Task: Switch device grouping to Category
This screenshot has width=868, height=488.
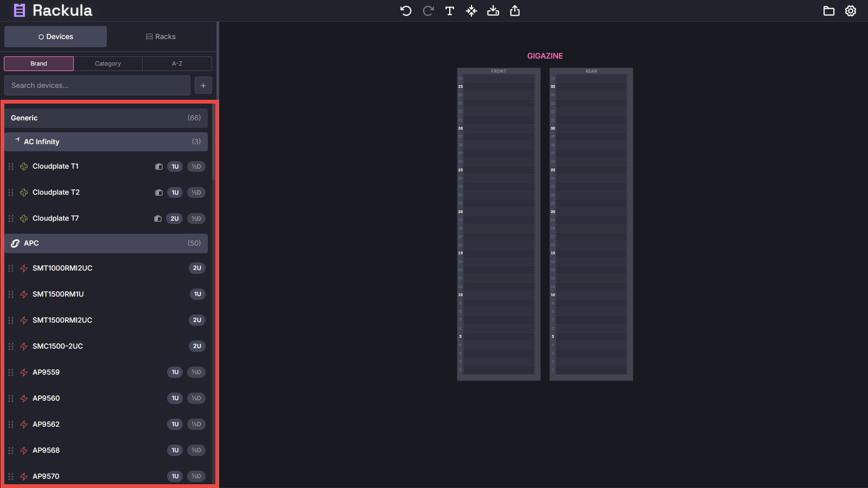Action: [x=108, y=63]
